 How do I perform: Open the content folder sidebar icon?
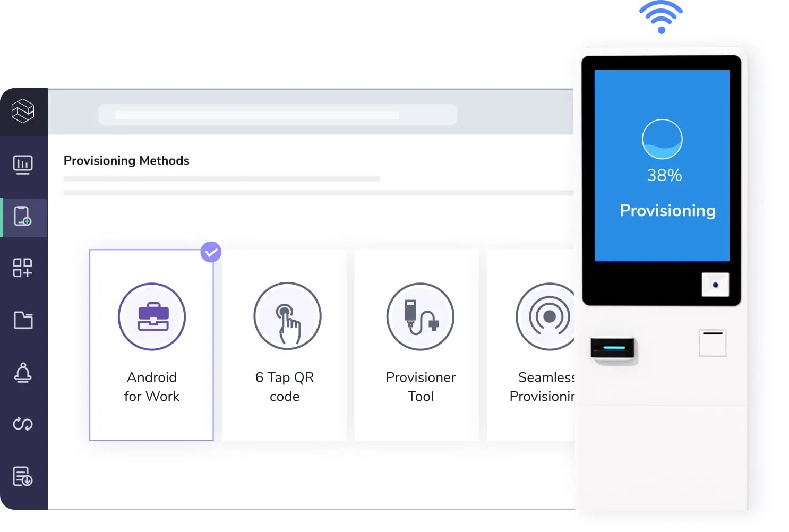[x=23, y=321]
